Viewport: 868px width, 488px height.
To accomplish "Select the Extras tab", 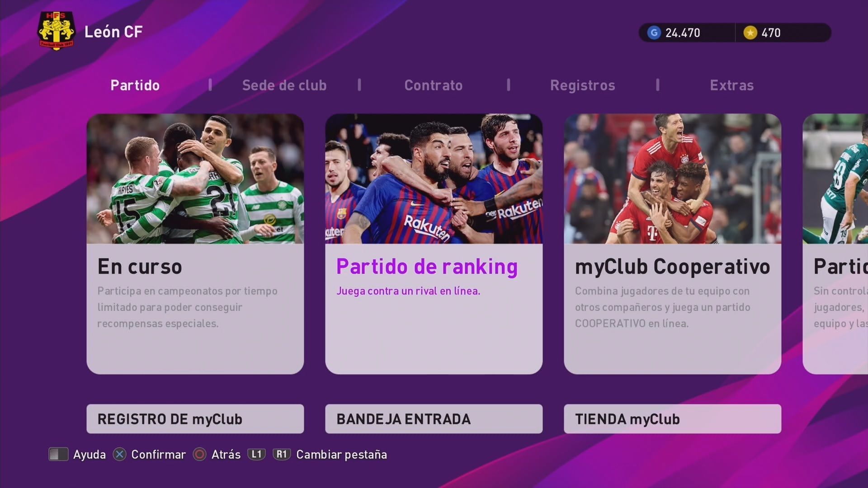I will pos(732,85).
